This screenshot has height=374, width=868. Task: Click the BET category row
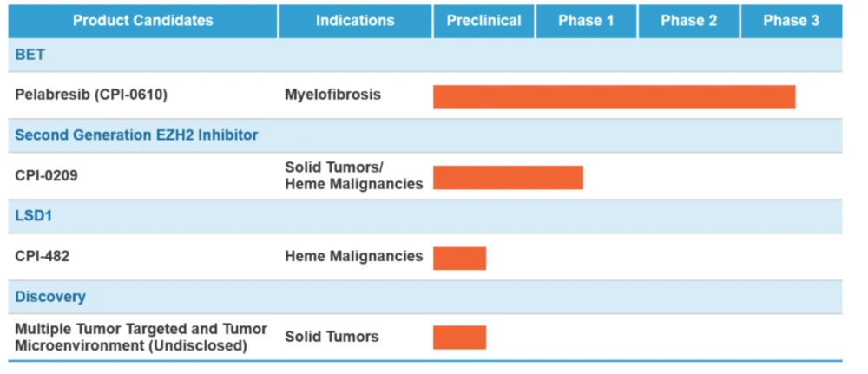pyautogui.click(x=30, y=55)
